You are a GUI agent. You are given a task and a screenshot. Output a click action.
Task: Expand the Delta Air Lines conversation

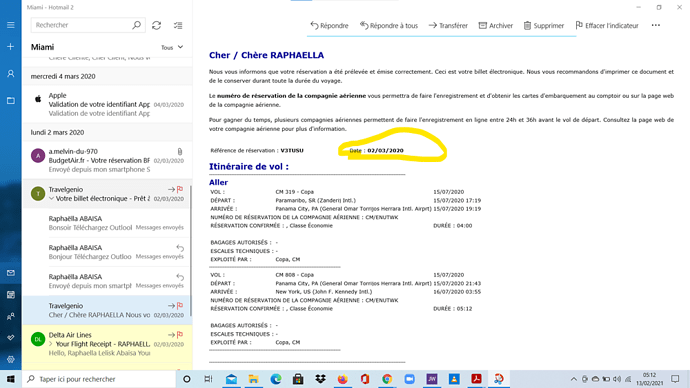pos(51,344)
